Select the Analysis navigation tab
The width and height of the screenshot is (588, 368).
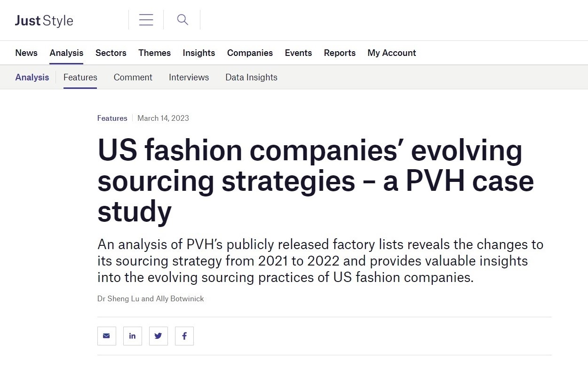[x=66, y=53]
